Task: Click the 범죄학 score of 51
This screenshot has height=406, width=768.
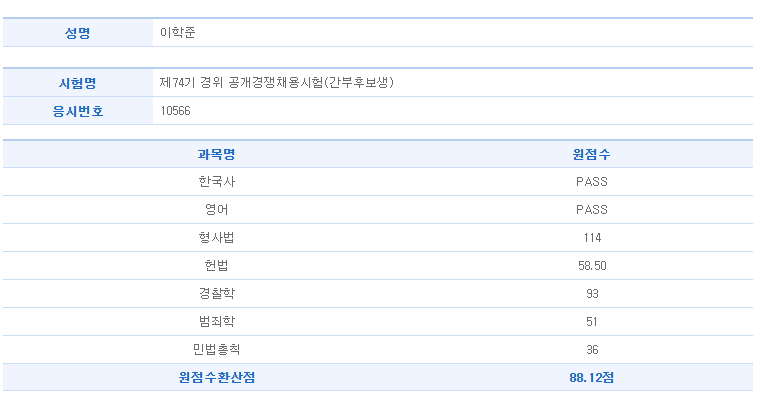Action: (x=592, y=322)
